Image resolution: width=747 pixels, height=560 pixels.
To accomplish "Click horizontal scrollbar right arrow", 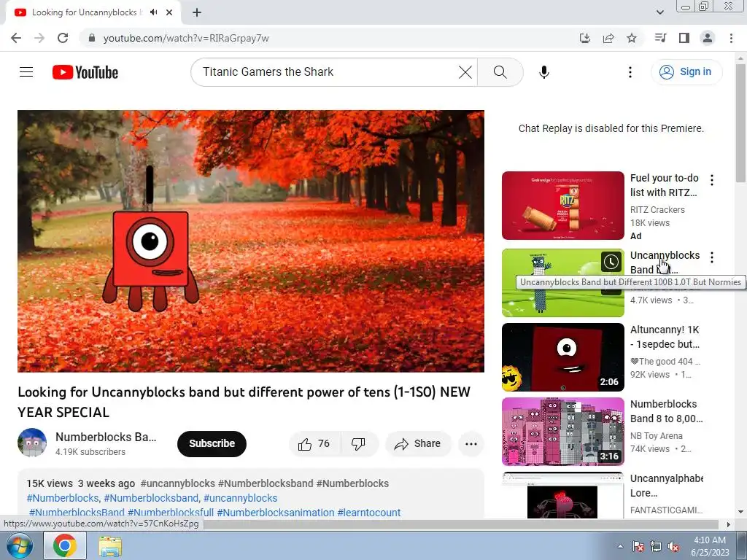I will [728, 524].
